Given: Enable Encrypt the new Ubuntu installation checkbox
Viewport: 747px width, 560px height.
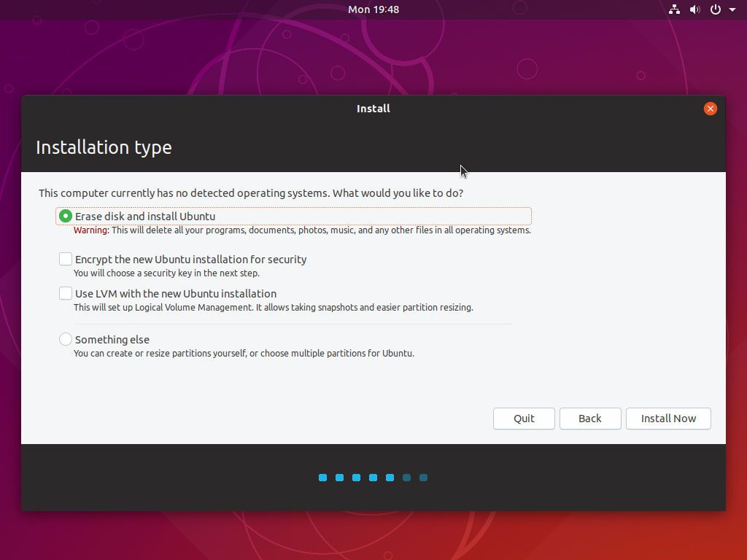Looking at the screenshot, I should point(65,259).
